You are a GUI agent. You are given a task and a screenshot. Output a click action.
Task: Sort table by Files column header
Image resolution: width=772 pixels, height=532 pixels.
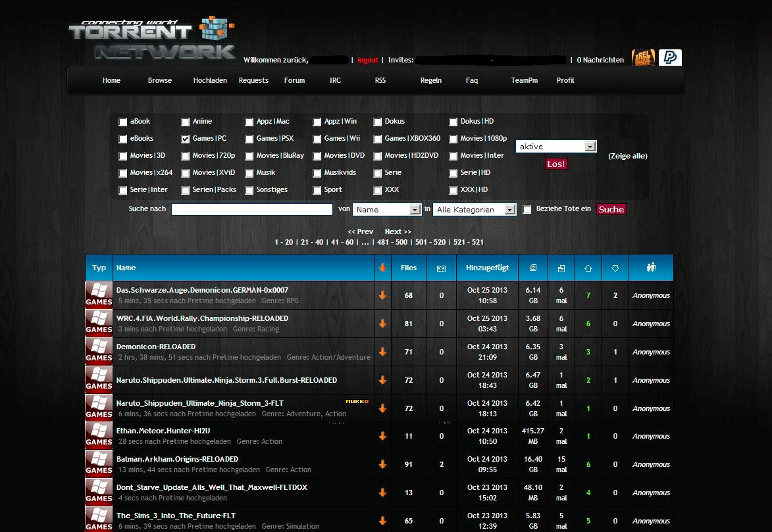pos(409,268)
